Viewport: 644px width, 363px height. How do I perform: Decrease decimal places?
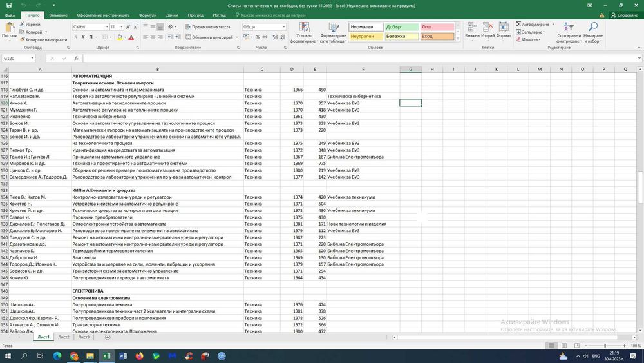[x=283, y=37]
